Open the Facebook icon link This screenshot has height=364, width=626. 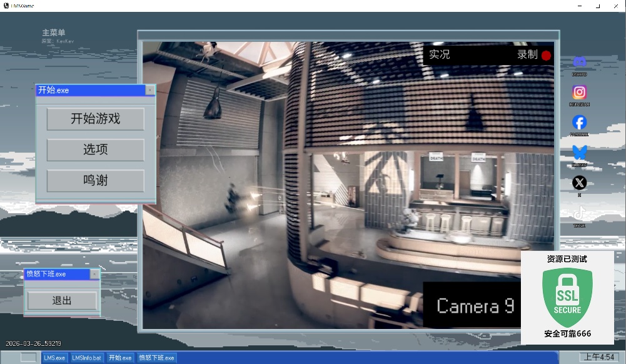point(579,123)
